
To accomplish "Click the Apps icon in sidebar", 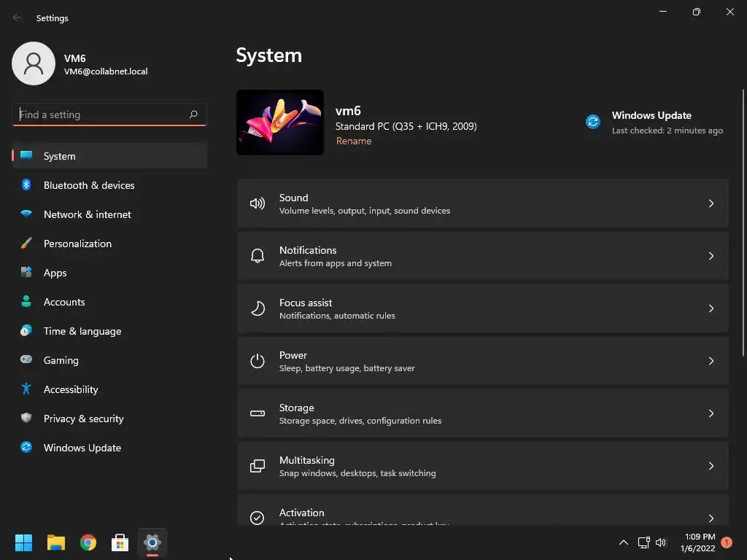I will [26, 273].
